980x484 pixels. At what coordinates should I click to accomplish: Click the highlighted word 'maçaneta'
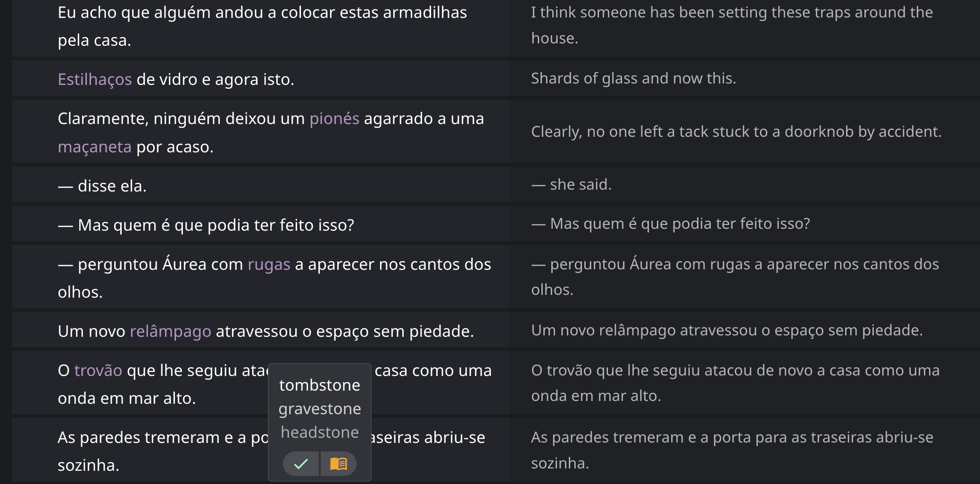[x=94, y=147]
